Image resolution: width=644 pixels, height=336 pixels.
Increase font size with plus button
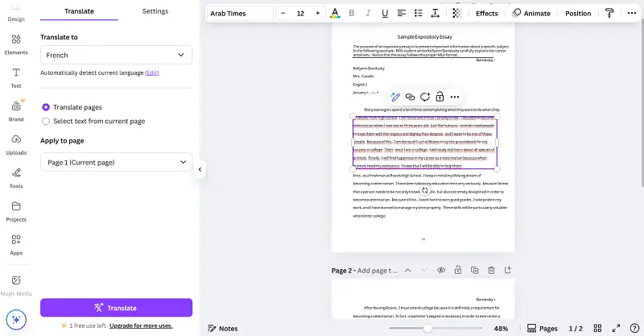click(317, 13)
